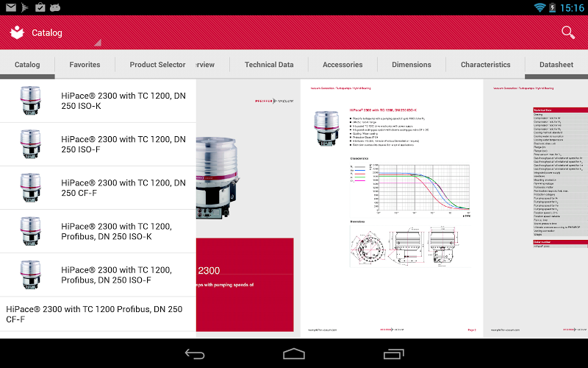588x368 pixels.
Task: Select the Technical Data tab
Action: coord(269,65)
